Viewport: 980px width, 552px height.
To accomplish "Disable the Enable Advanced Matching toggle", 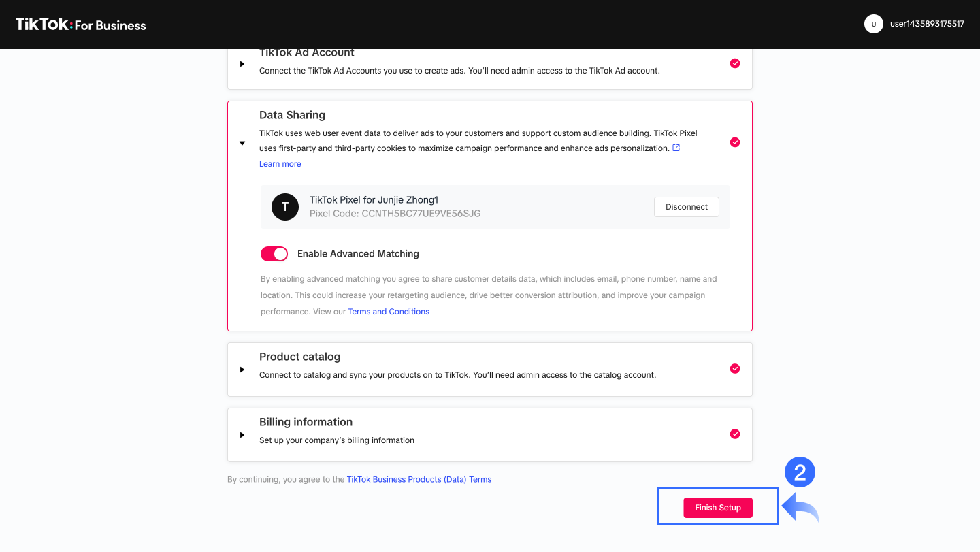I will tap(274, 254).
